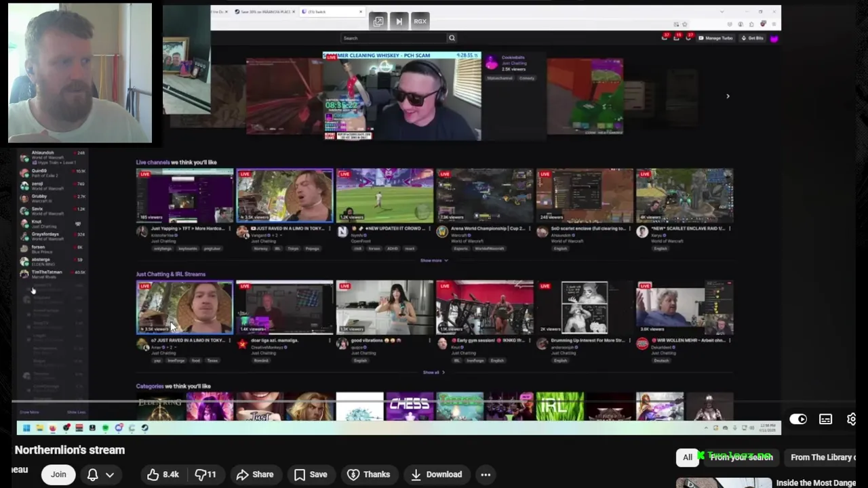Join the YouTube channel membership
Image resolution: width=868 pixels, height=488 pixels.
tap(58, 474)
